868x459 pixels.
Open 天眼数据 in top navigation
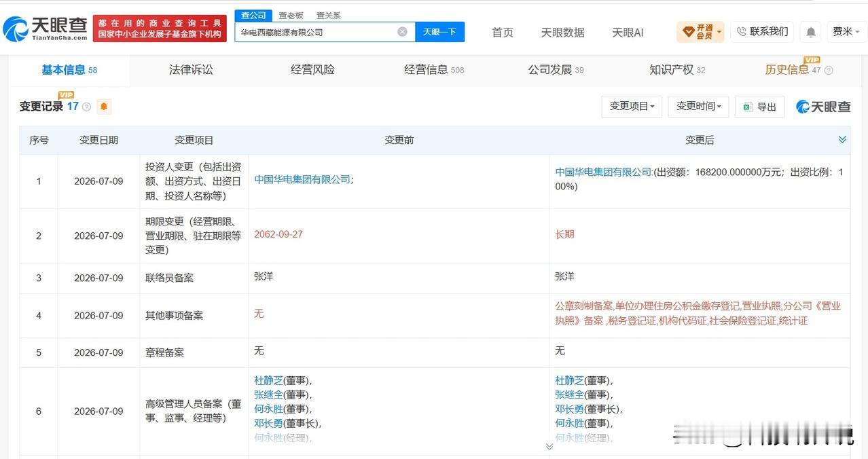[x=562, y=33]
